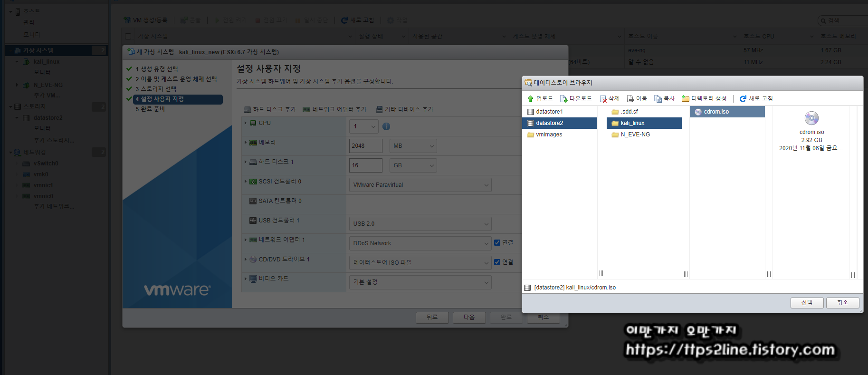This screenshot has width=868, height=375.
Task: Click Add other device in the wizard
Action: (405, 109)
